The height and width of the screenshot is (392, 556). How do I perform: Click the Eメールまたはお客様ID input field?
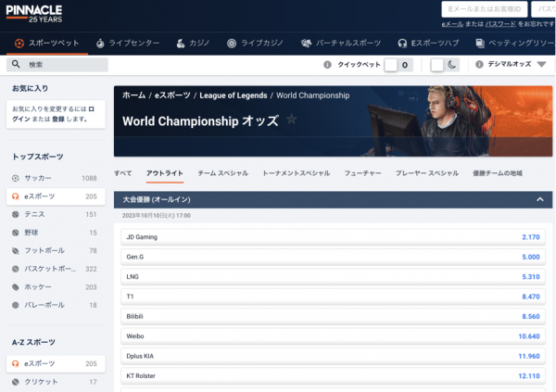[x=485, y=9]
